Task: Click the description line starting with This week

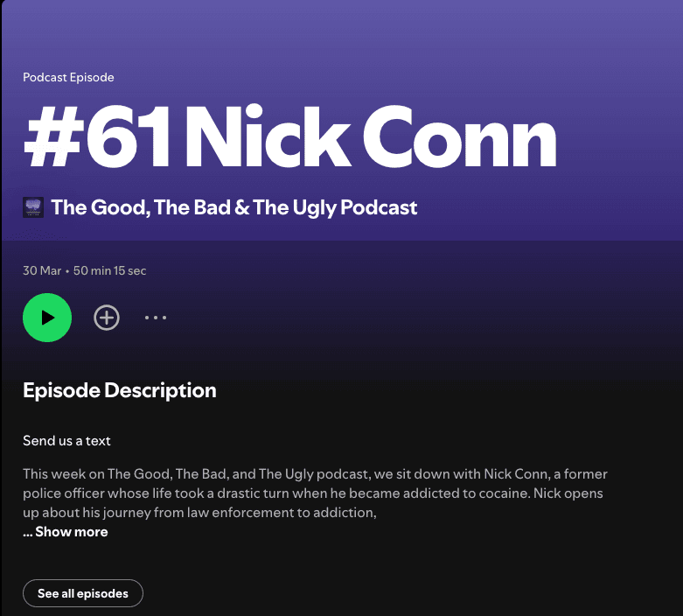Action: (x=315, y=474)
